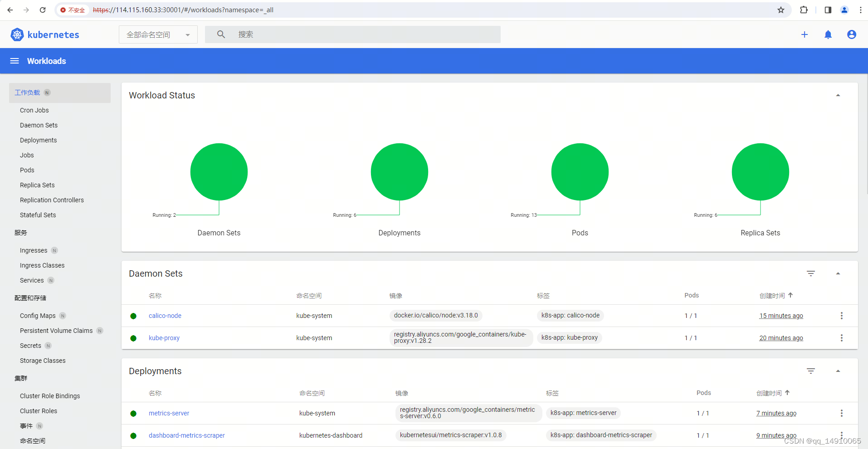Reload the browser page
Viewport: 868px width, 449px height.
coord(43,10)
